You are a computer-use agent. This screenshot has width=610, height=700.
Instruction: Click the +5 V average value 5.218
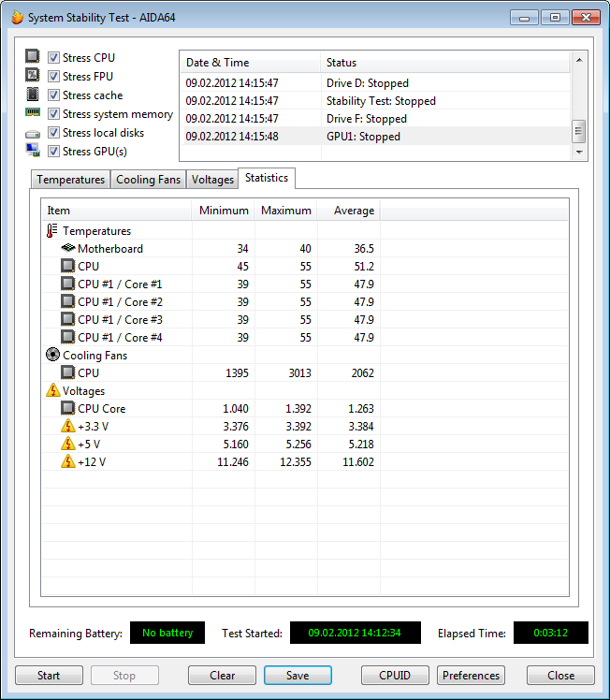pyautogui.click(x=361, y=445)
